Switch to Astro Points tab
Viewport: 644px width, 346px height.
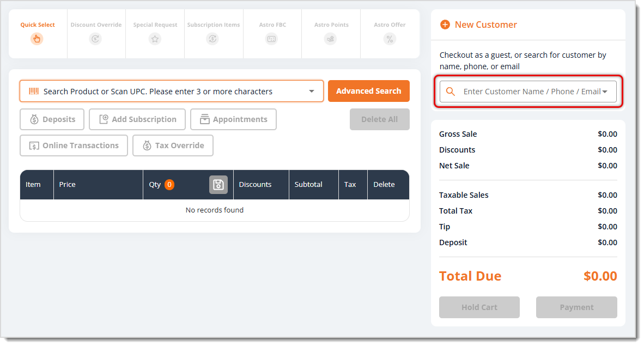(x=331, y=33)
